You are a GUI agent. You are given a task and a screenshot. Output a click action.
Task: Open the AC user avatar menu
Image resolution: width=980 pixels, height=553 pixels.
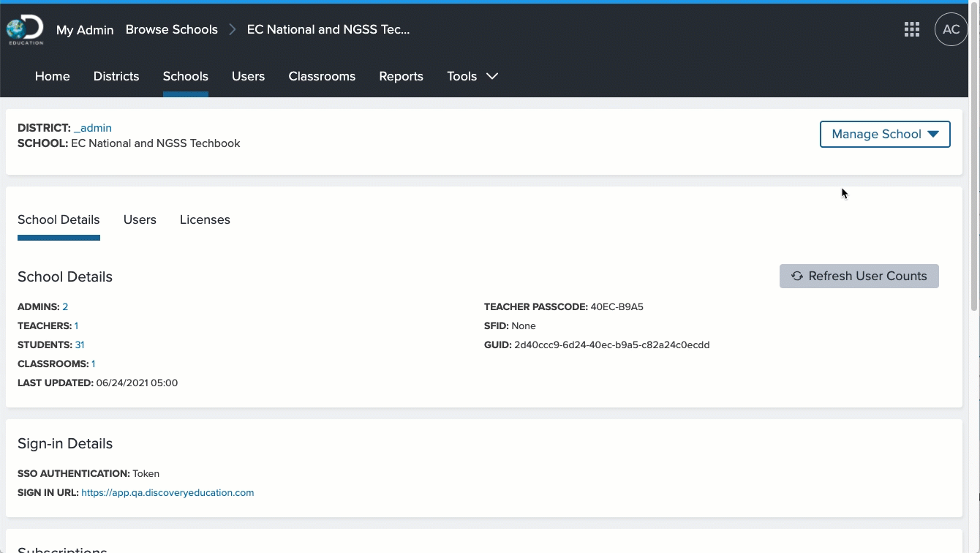(951, 29)
